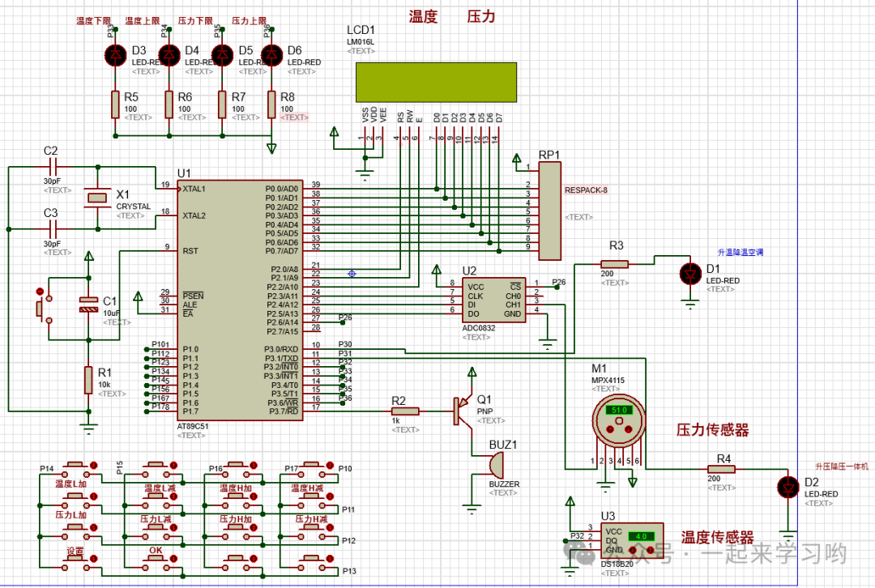
Task: Click the red 升压降压一体机 note
Action: [842, 467]
